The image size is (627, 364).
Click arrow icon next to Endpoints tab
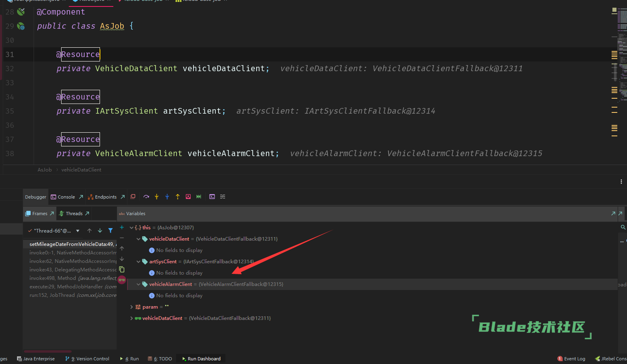coord(123,197)
